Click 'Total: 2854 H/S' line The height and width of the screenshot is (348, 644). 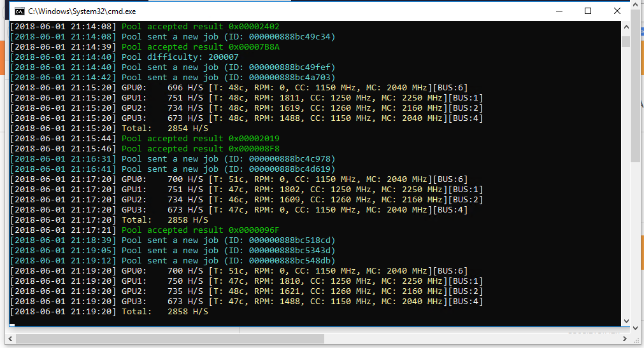[x=109, y=128]
